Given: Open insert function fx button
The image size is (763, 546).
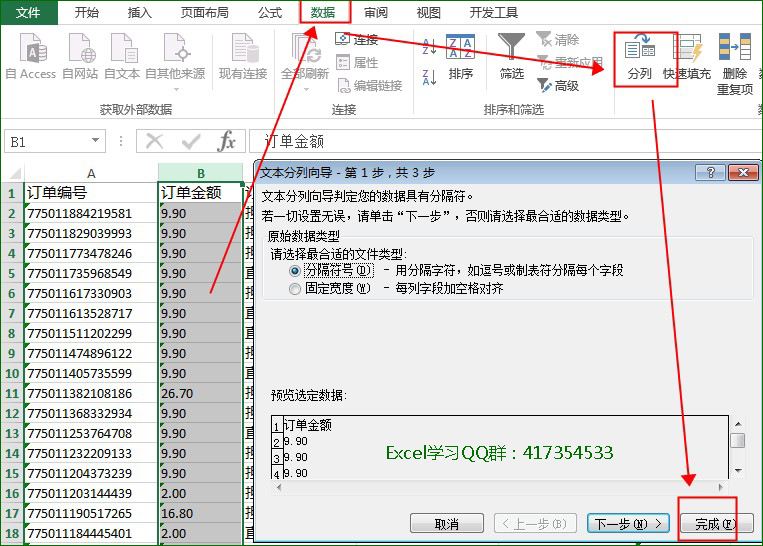Looking at the screenshot, I should (226, 142).
